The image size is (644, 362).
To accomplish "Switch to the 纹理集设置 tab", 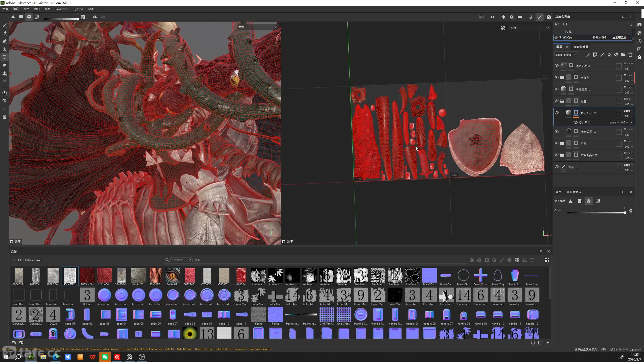I will pyautogui.click(x=581, y=47).
